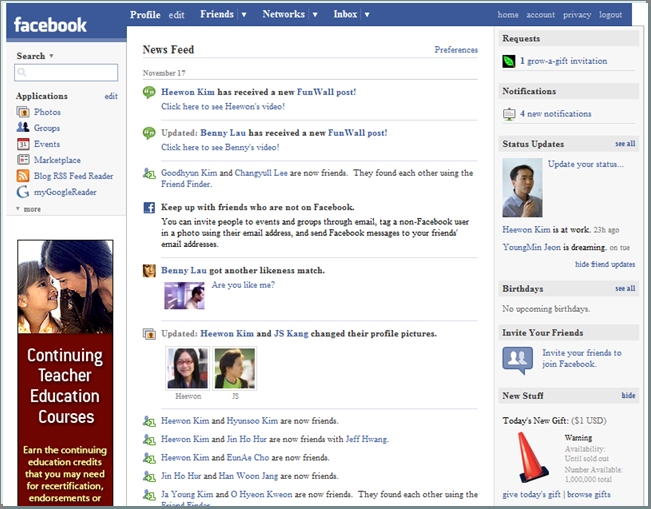Click the FunWall icon beside Benny Lau post
This screenshot has width=651, height=509.
(149, 133)
